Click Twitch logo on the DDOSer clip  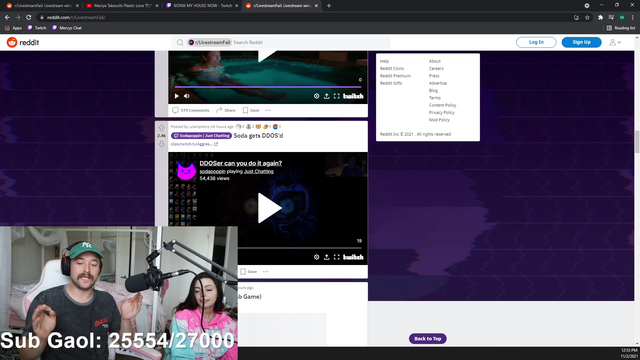click(353, 257)
